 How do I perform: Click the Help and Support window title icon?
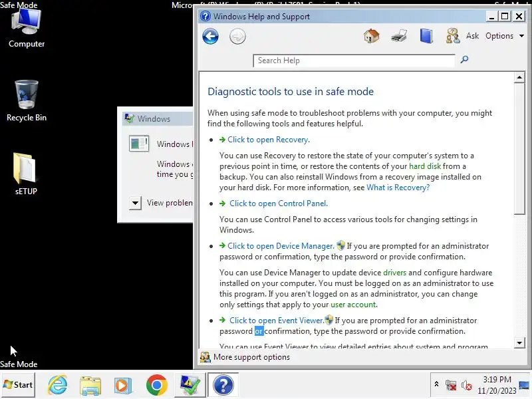(205, 16)
